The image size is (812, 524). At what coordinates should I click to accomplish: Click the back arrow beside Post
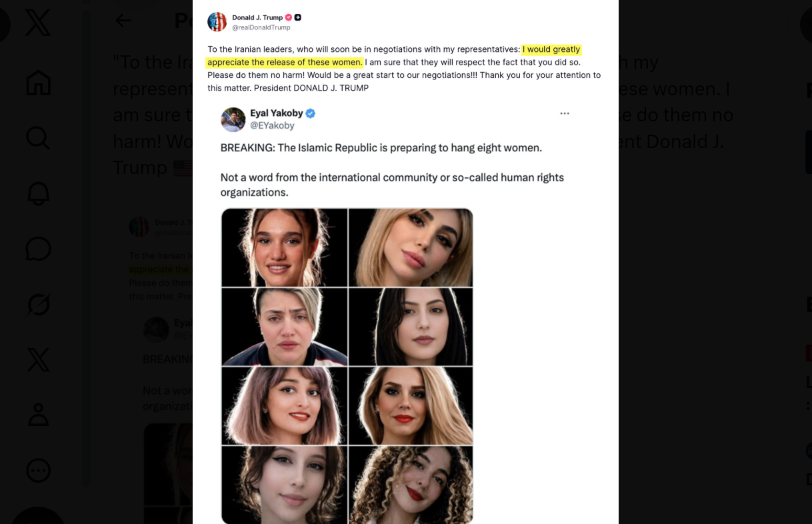pos(123,21)
